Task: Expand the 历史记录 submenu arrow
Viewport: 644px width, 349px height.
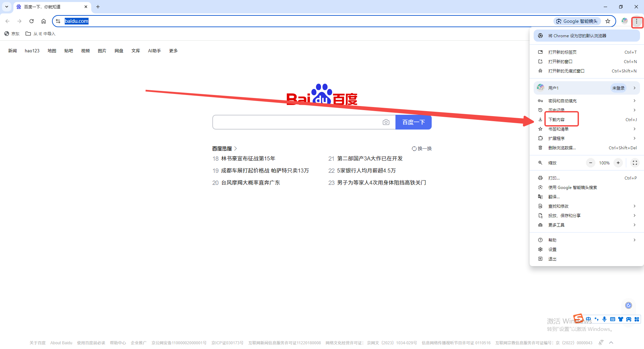Action: click(634, 110)
